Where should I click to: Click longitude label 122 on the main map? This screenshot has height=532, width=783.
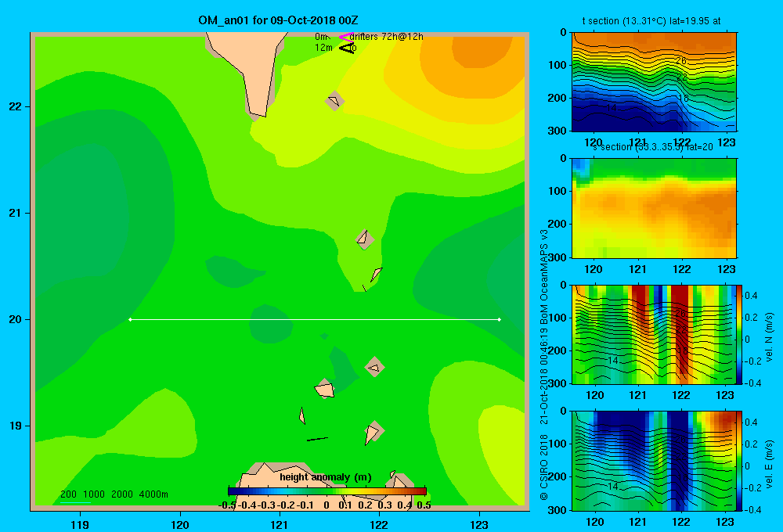380,524
